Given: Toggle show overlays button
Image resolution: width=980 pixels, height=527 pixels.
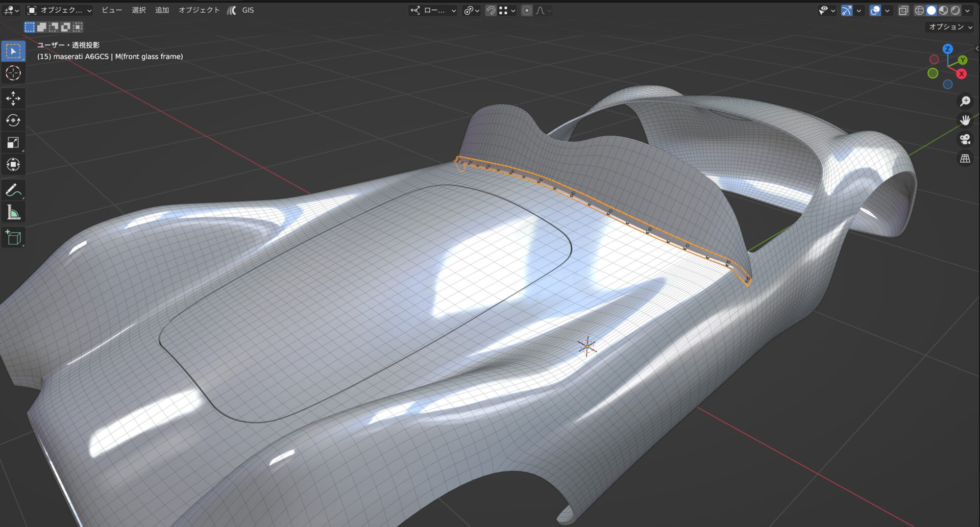Looking at the screenshot, I should point(875,10).
